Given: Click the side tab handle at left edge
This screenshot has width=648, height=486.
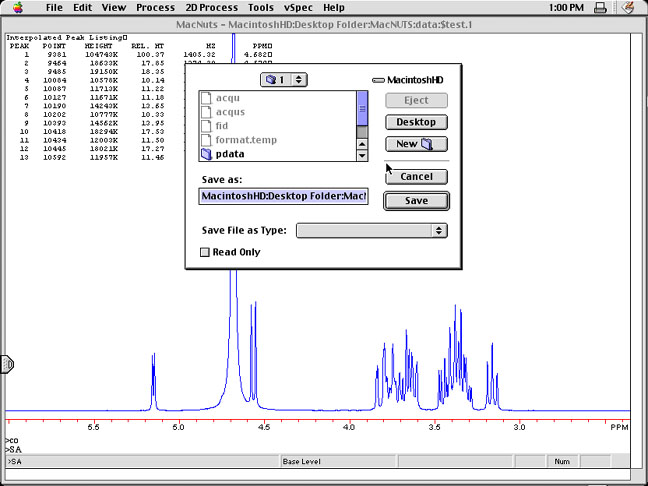Looking at the screenshot, I should (4, 365).
